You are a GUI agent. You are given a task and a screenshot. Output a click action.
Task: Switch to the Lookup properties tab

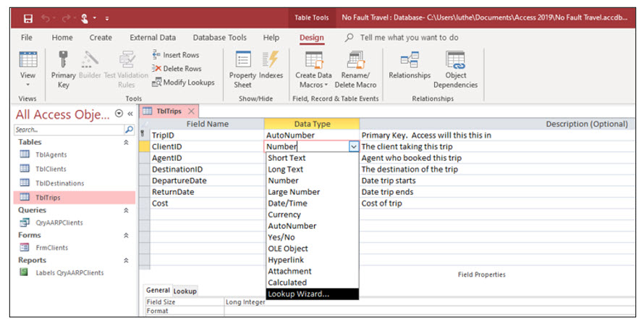tap(185, 291)
